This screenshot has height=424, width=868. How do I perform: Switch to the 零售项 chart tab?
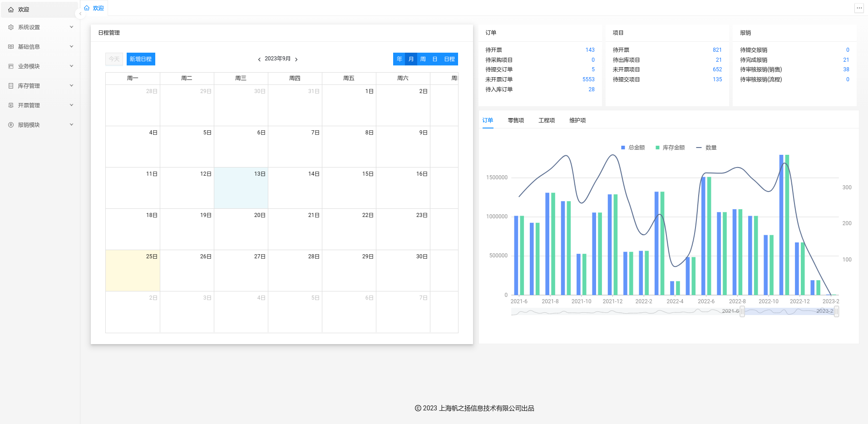coord(516,120)
